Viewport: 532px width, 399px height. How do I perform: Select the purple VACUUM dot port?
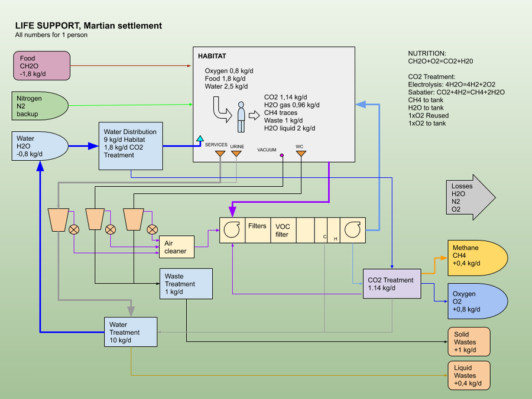coord(282,155)
